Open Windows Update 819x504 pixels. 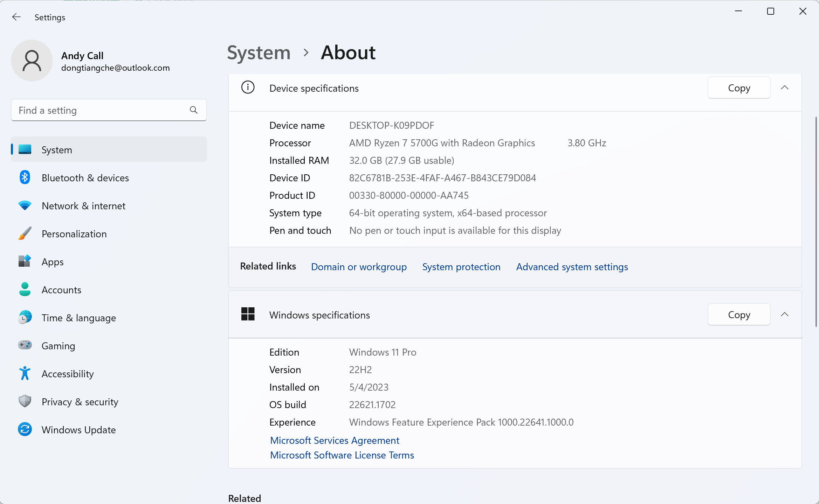coord(78,429)
